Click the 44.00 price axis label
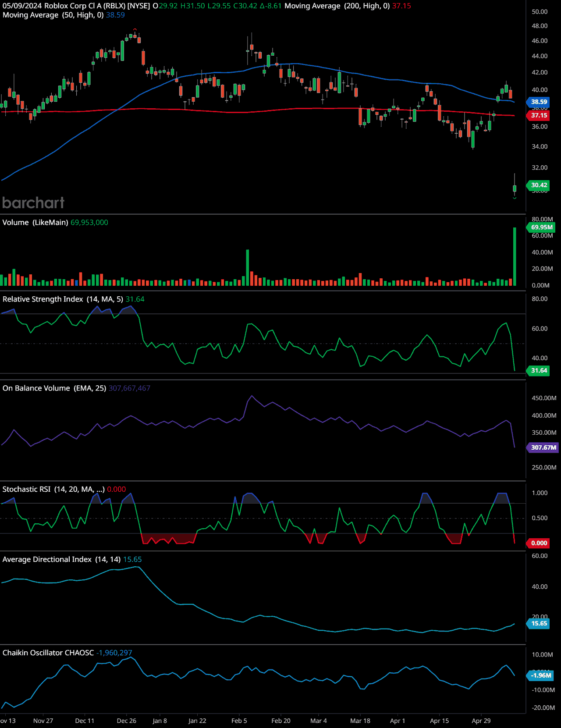This screenshot has height=728, width=561. click(x=540, y=56)
